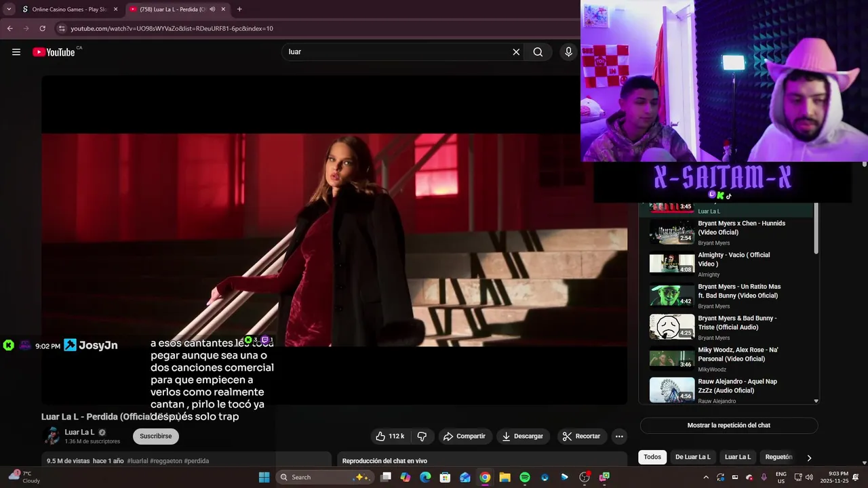868x488 pixels.
Task: Download the video with Descargar
Action: tap(523, 436)
